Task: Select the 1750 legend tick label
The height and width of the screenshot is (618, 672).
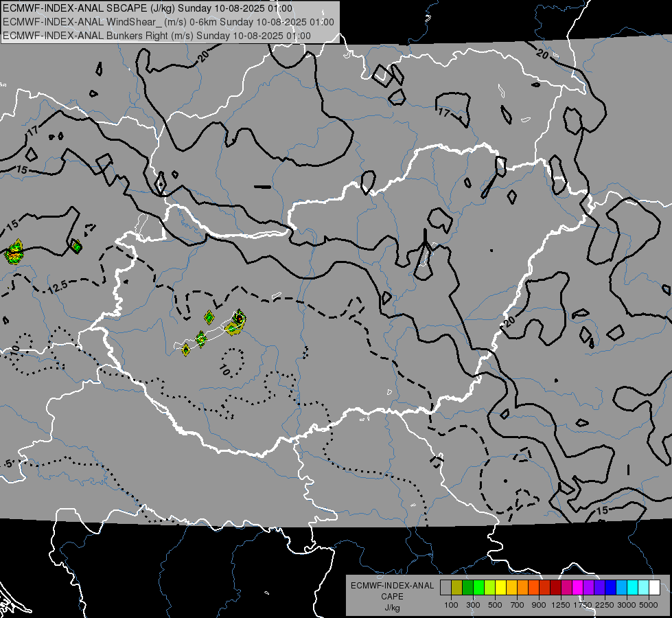Action: coord(583,605)
